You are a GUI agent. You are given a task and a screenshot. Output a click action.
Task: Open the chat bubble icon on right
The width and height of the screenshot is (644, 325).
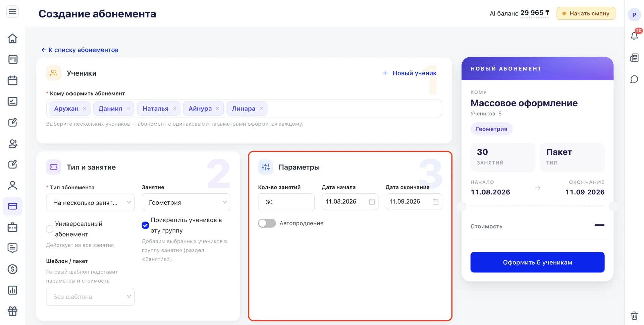(x=634, y=79)
